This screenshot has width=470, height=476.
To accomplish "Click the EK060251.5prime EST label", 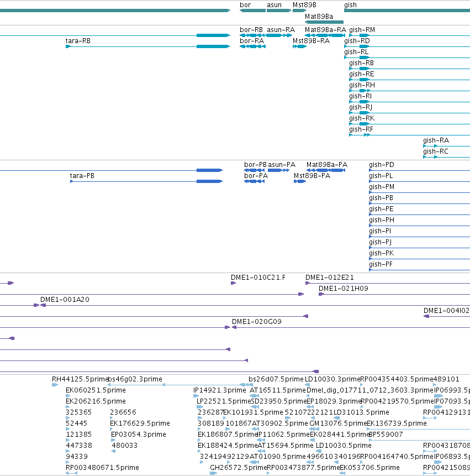I will pyautogui.click(x=96, y=390).
